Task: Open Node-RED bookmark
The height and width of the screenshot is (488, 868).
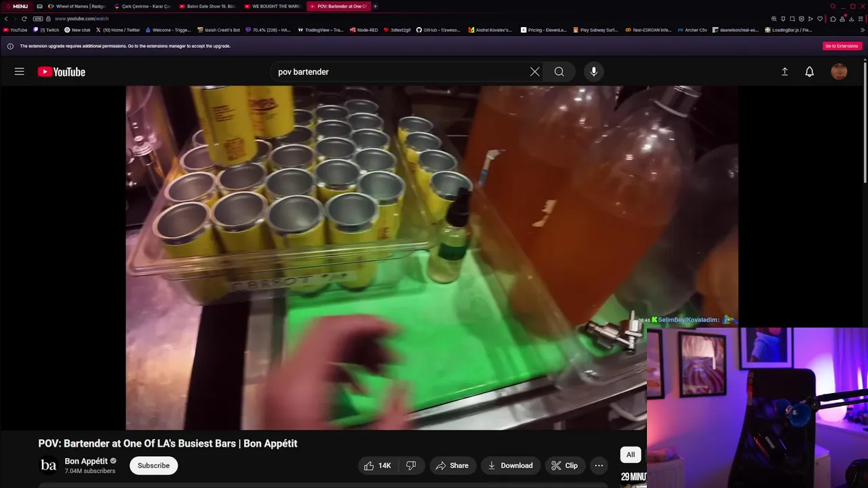Action: [364, 30]
